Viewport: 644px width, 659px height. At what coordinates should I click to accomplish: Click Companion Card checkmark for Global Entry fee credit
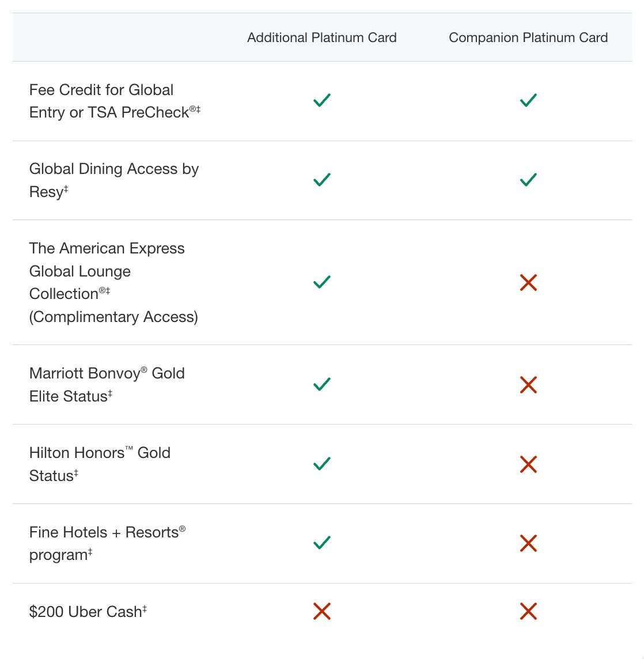528,100
